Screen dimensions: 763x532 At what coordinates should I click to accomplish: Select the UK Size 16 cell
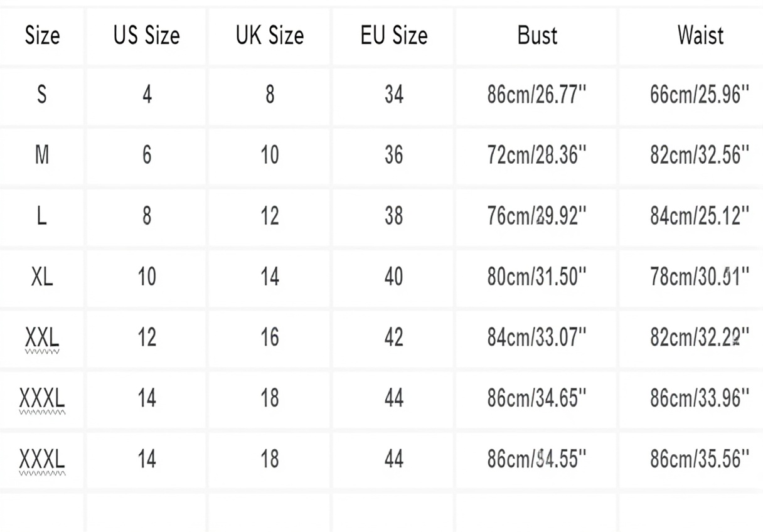point(270,338)
